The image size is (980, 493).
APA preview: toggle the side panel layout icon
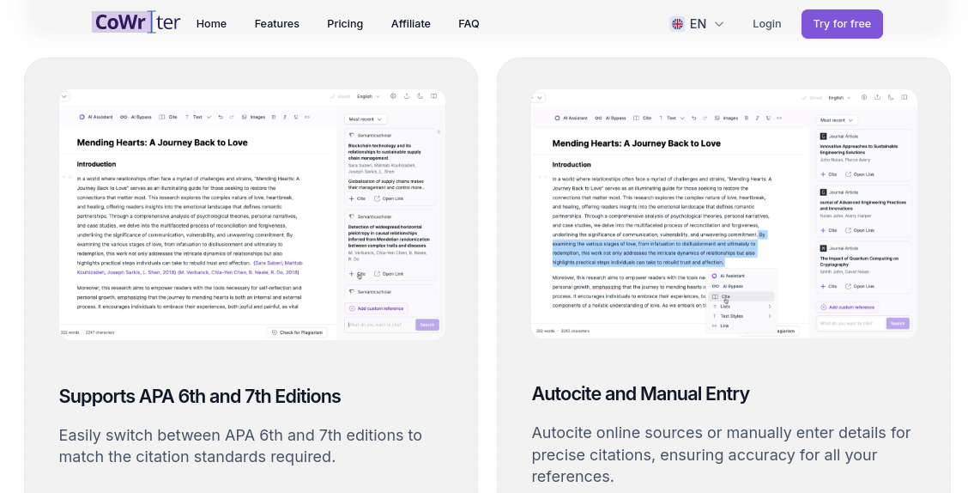pos(433,96)
